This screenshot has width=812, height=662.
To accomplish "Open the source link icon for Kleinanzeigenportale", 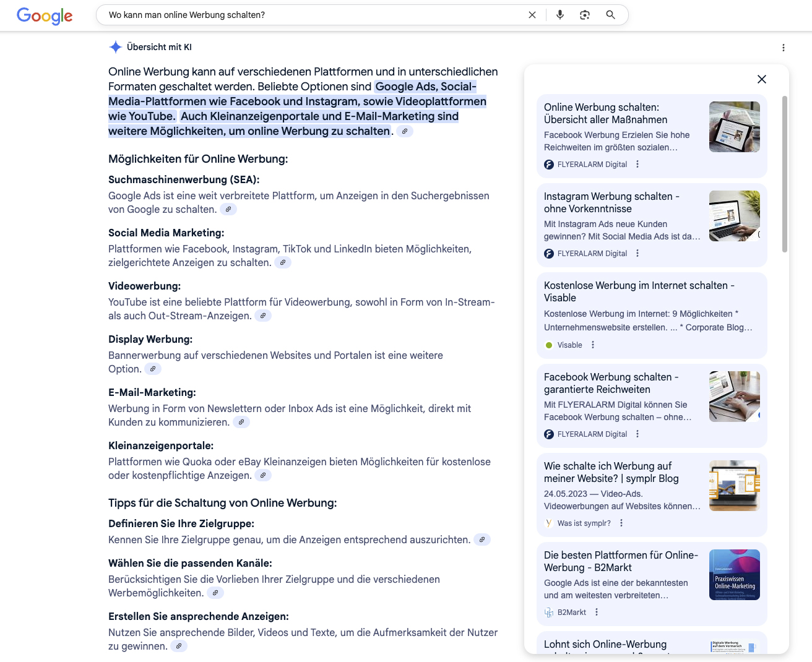I will (x=263, y=475).
